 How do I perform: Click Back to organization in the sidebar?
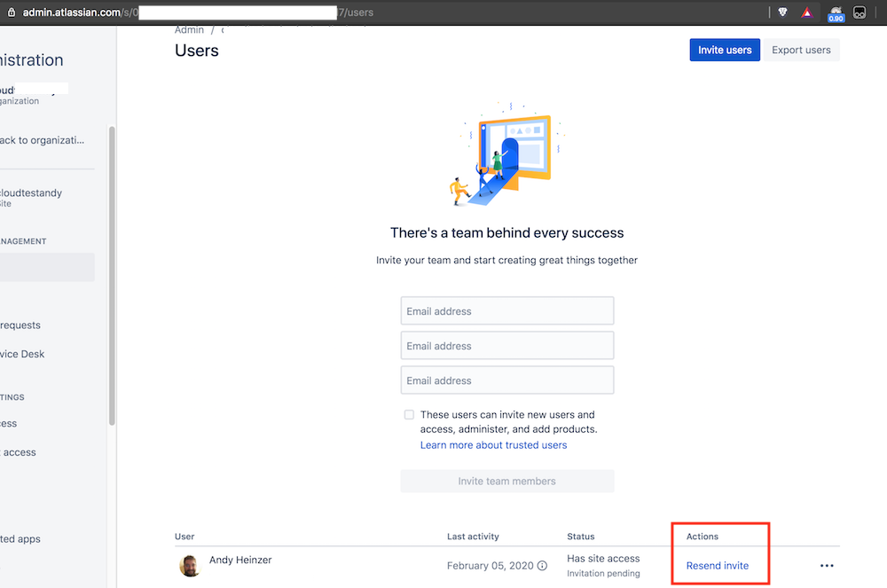(x=40, y=139)
